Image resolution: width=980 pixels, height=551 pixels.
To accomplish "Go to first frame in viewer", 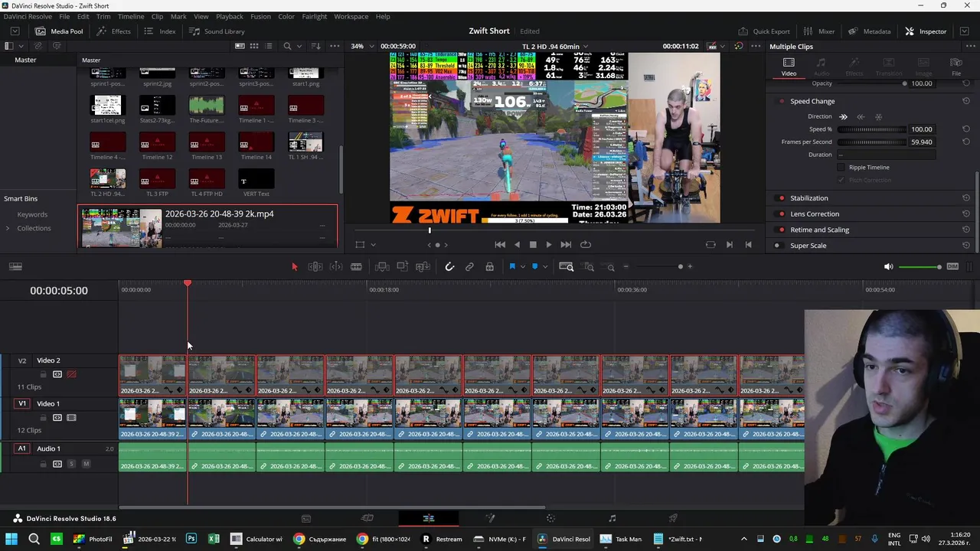I will (x=500, y=244).
